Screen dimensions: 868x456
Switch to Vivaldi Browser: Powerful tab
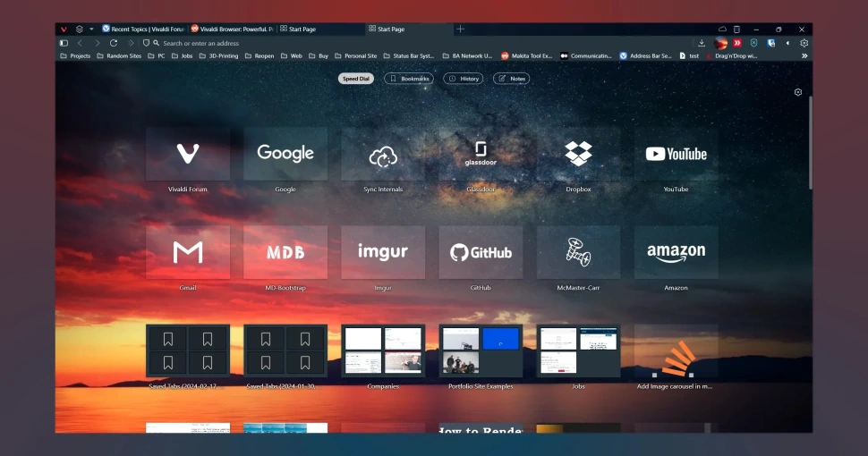(x=233, y=30)
